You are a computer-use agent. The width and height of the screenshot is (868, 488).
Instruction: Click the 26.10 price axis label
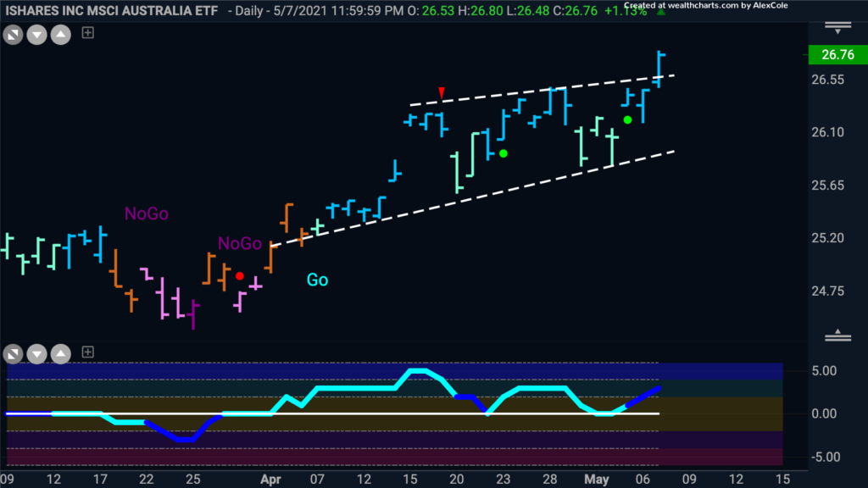[827, 132]
